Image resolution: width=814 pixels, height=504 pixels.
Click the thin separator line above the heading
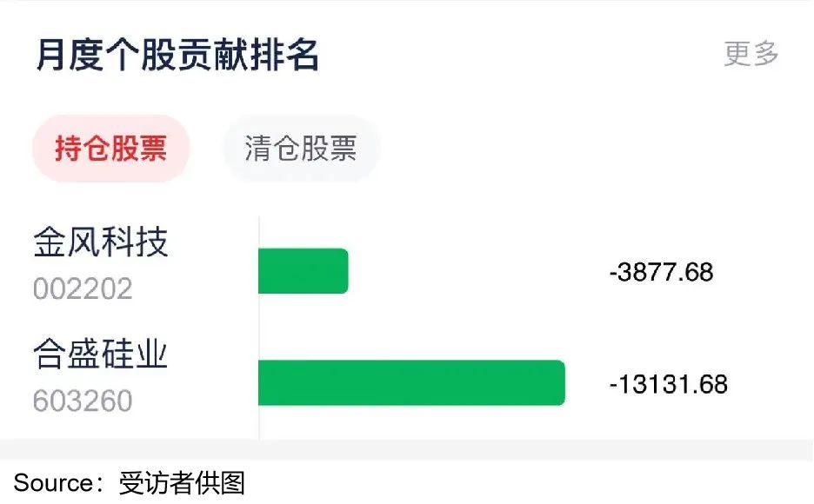(407, 2)
